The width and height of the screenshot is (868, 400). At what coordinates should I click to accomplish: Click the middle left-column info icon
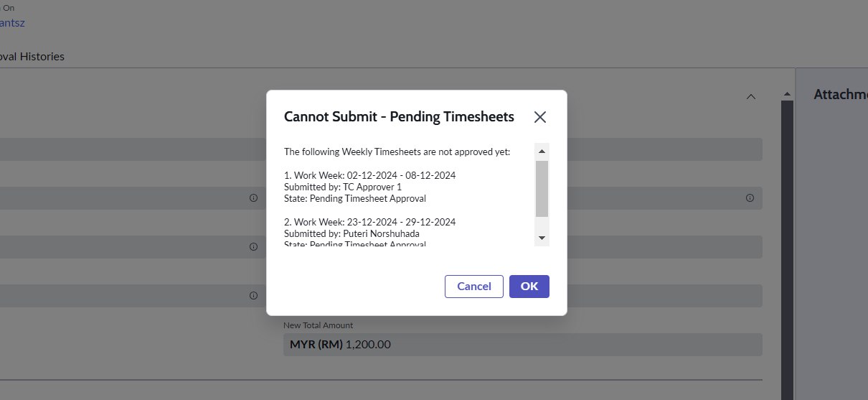pyautogui.click(x=253, y=246)
